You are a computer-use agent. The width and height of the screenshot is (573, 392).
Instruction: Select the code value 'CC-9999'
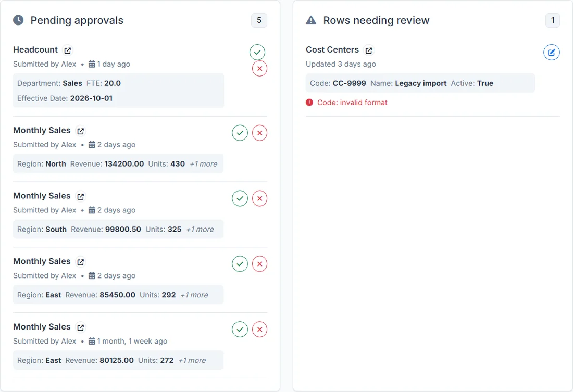coord(350,83)
